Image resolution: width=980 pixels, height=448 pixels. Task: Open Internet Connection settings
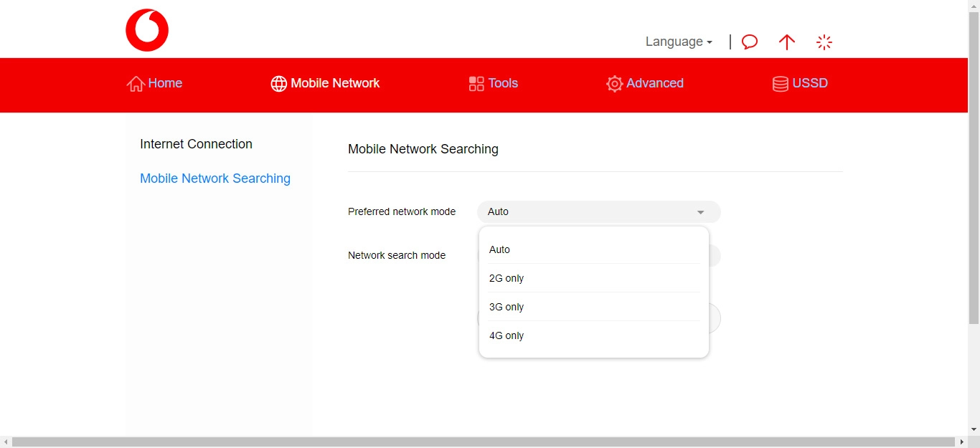coord(196,144)
